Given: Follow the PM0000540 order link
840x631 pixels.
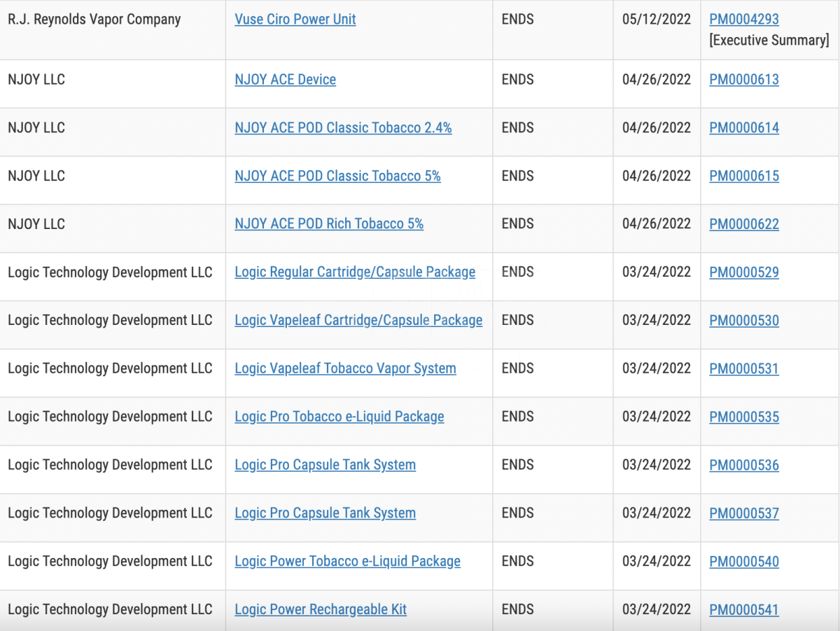Looking at the screenshot, I should pyautogui.click(x=744, y=562).
